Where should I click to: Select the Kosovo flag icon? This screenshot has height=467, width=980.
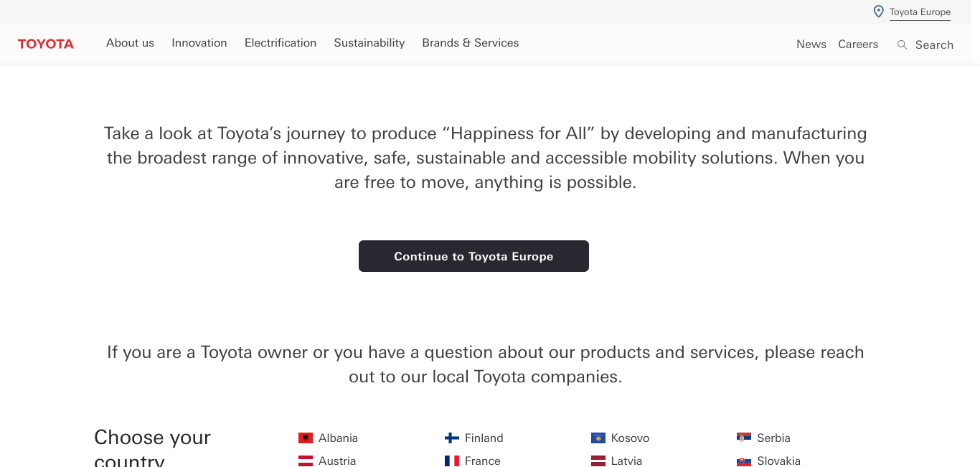pyautogui.click(x=598, y=438)
